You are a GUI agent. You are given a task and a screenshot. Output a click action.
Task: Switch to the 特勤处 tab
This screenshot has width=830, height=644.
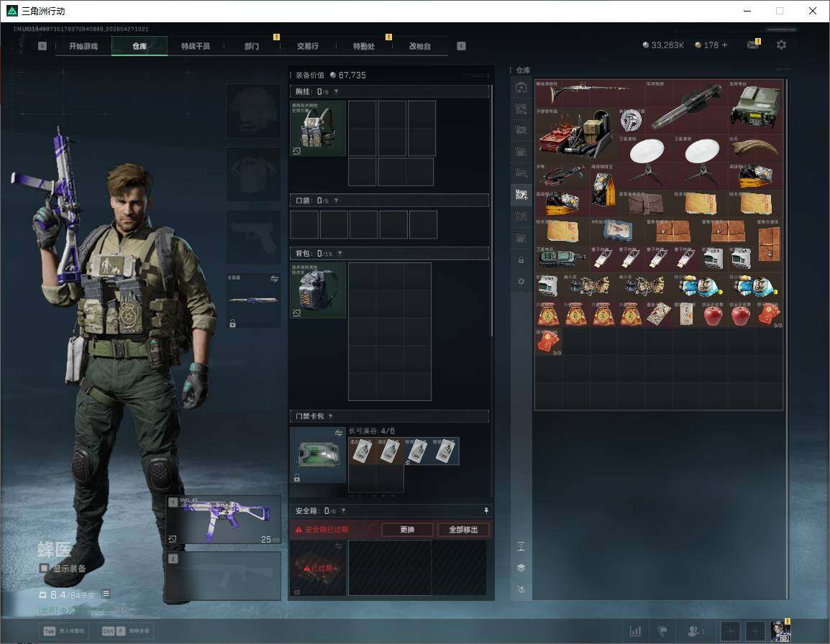point(364,46)
